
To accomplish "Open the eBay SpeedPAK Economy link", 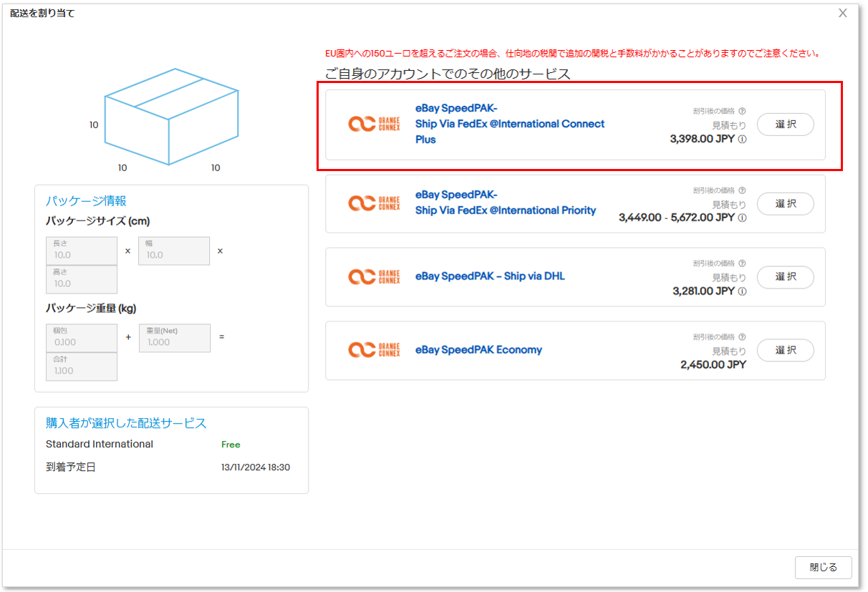I will pyautogui.click(x=478, y=350).
